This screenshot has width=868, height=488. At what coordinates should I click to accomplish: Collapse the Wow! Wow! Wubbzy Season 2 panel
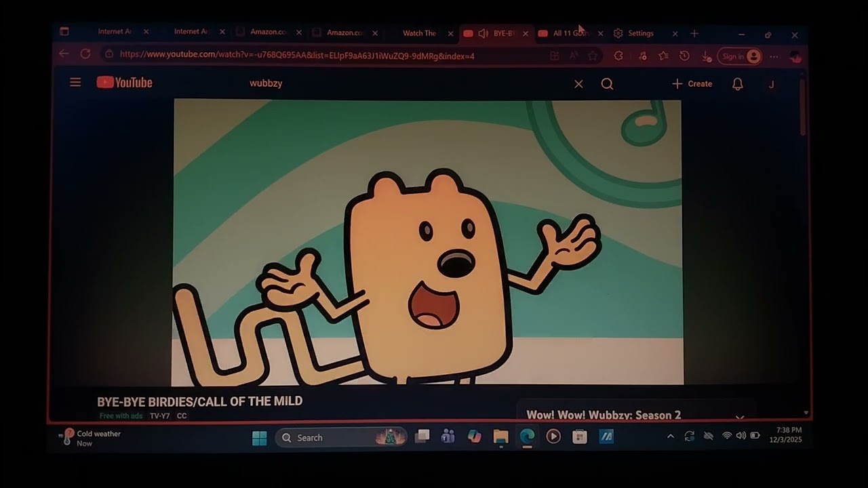[740, 417]
